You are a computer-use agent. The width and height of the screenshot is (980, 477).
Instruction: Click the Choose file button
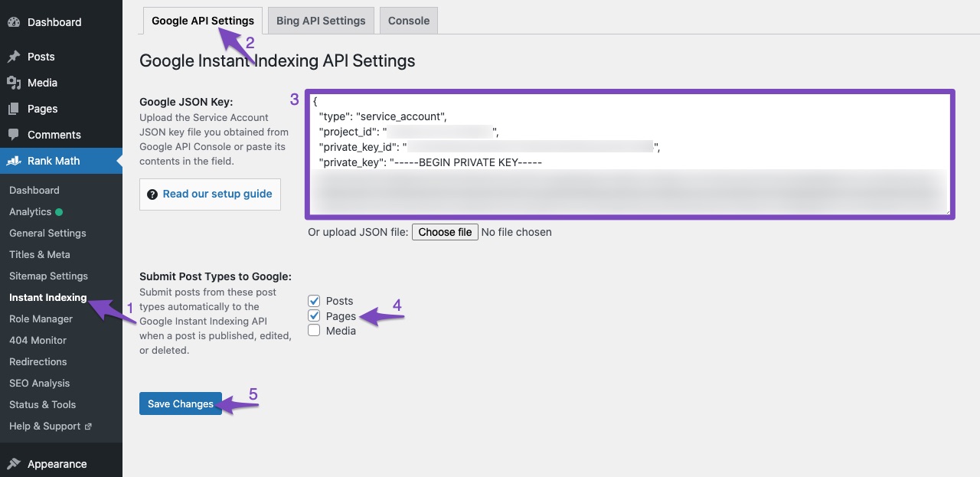445,232
